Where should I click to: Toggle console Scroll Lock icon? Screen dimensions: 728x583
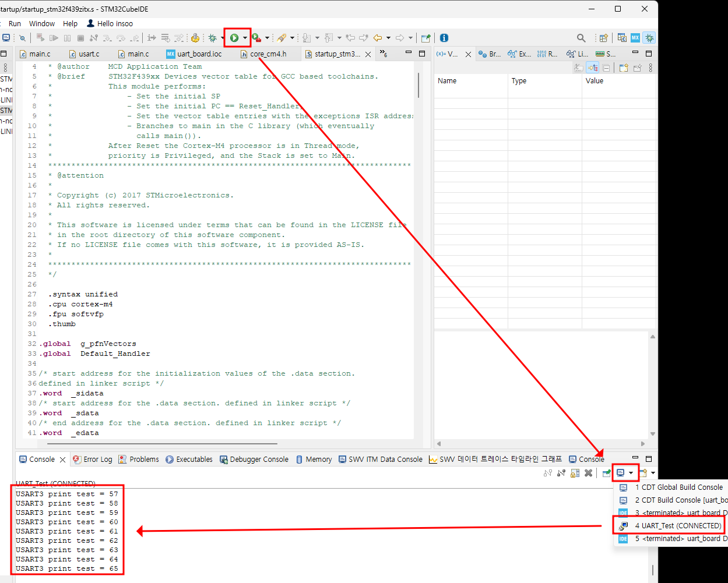pyautogui.click(x=575, y=473)
